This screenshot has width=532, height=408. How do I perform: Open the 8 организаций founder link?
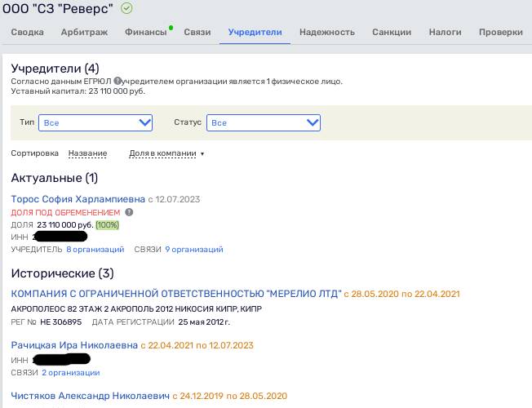(x=95, y=250)
